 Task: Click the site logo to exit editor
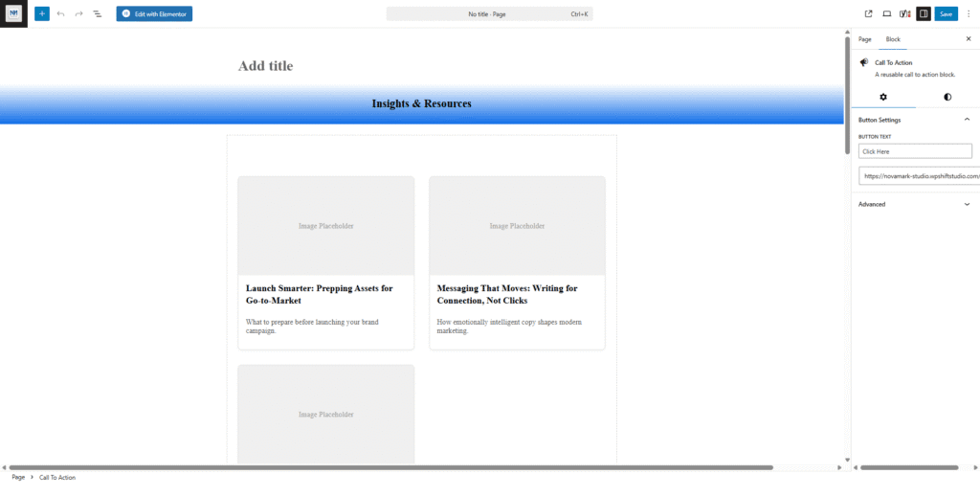(x=13, y=13)
